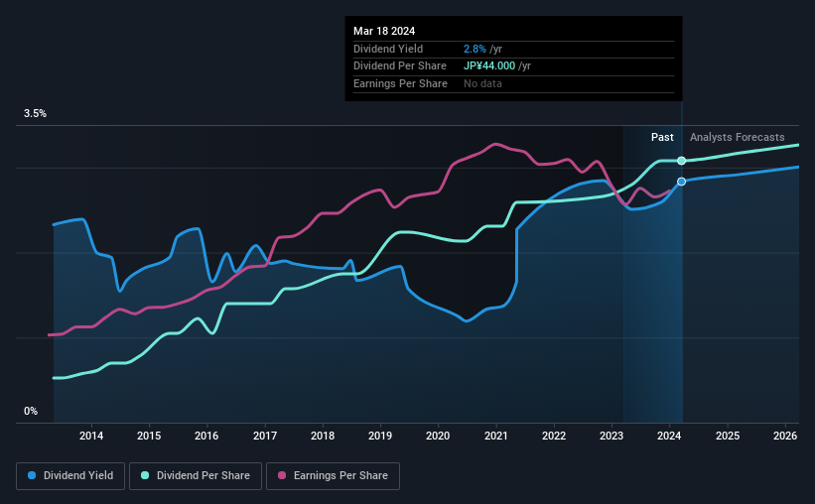This screenshot has height=504, width=815.
Task: Toggle the Dividend Yield legend button
Action: tap(70, 476)
